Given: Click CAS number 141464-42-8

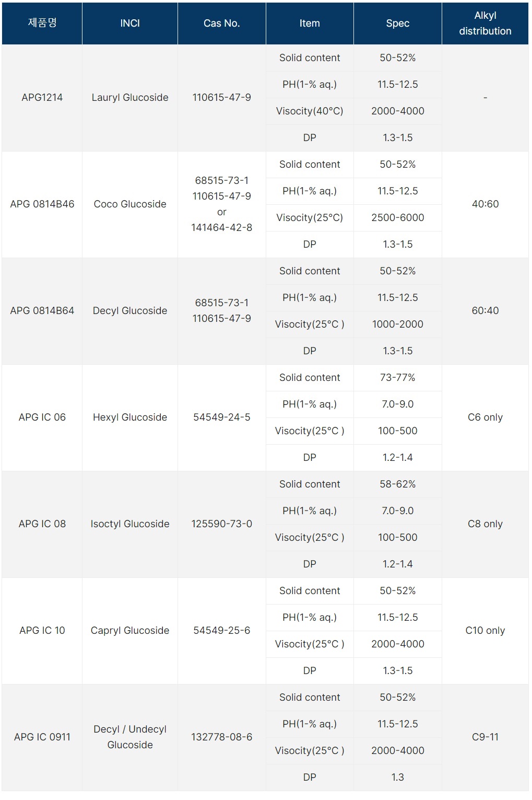Looking at the screenshot, I should coord(221,228).
